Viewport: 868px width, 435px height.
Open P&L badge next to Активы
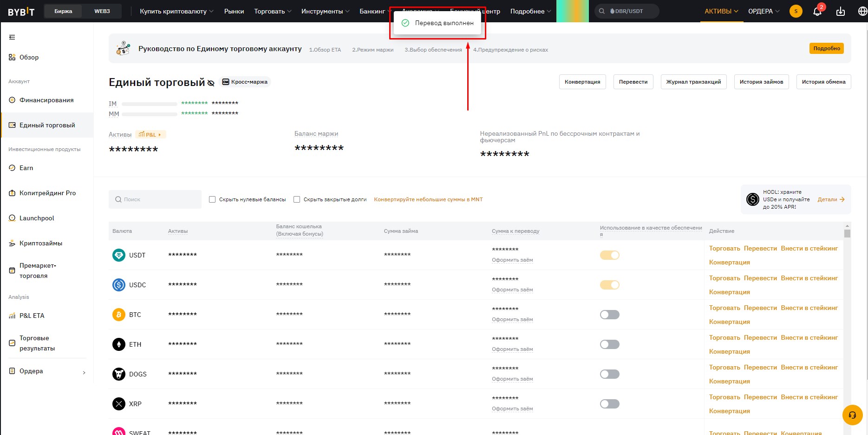150,135
